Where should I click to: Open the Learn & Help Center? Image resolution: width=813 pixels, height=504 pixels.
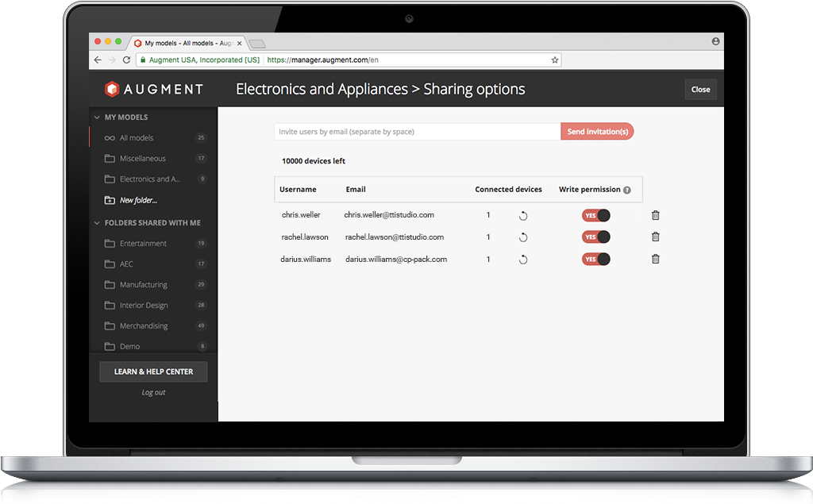point(152,371)
